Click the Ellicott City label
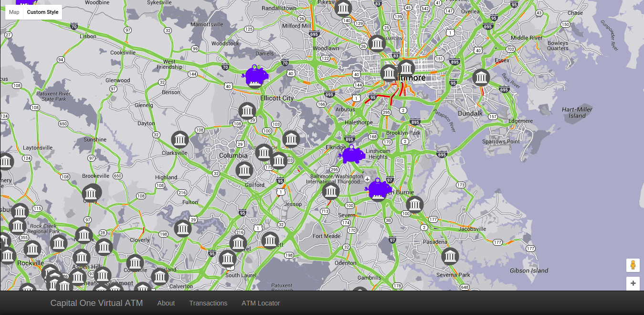This screenshot has width=644, height=315. click(277, 98)
